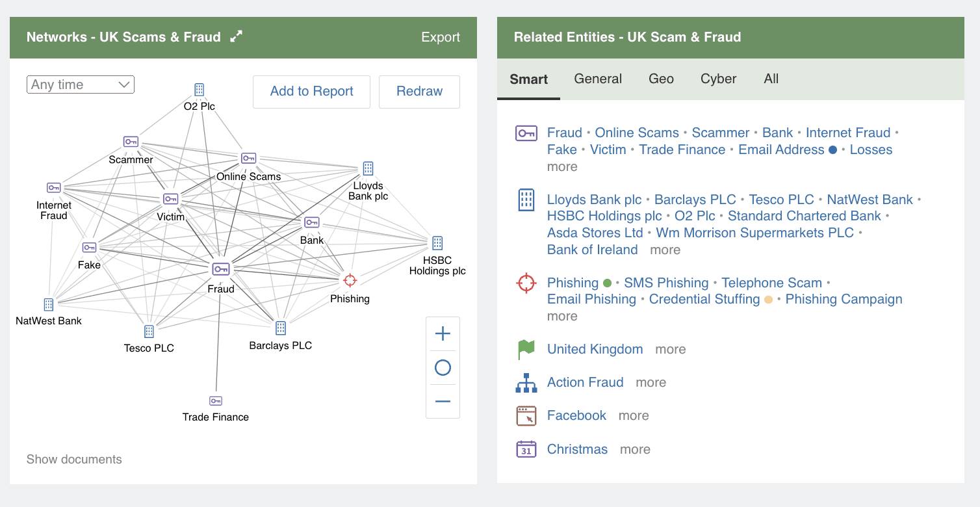
Task: Switch to the All tab
Action: [x=771, y=79]
